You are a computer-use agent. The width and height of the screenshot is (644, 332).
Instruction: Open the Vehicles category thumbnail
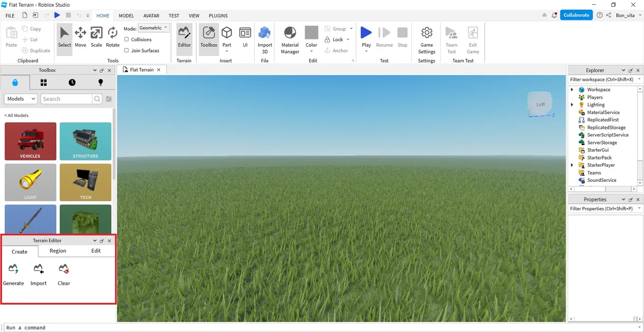[30, 141]
